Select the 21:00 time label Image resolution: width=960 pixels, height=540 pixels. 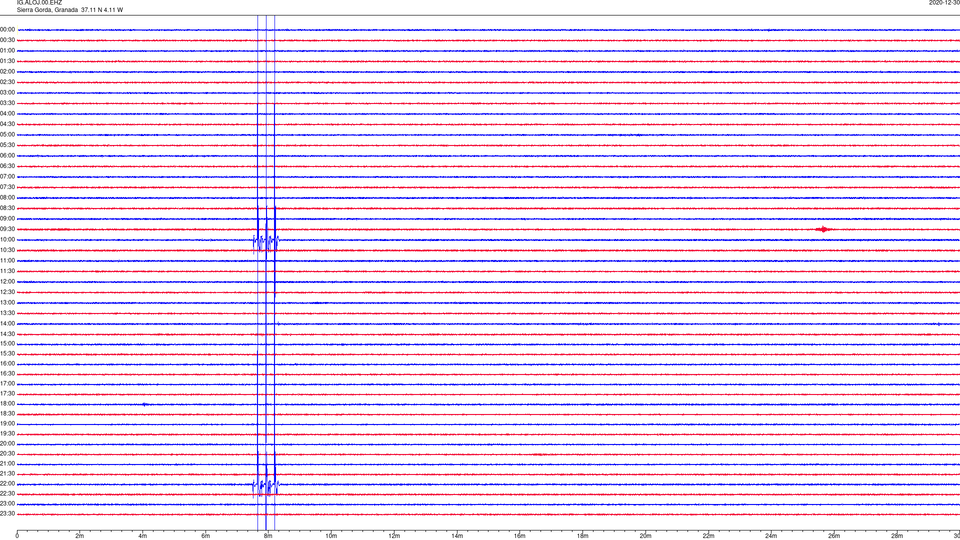(7, 464)
